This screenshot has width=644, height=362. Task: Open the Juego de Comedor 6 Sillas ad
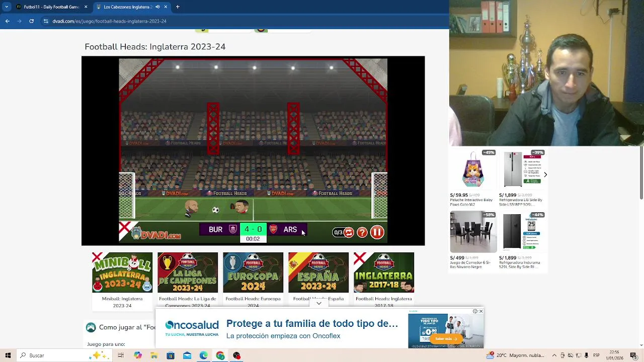tap(473, 240)
